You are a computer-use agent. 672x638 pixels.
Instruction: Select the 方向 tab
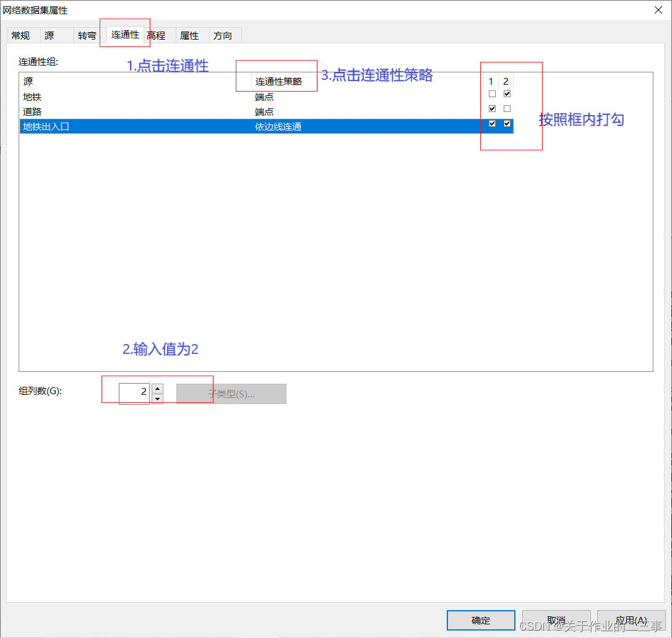click(223, 35)
